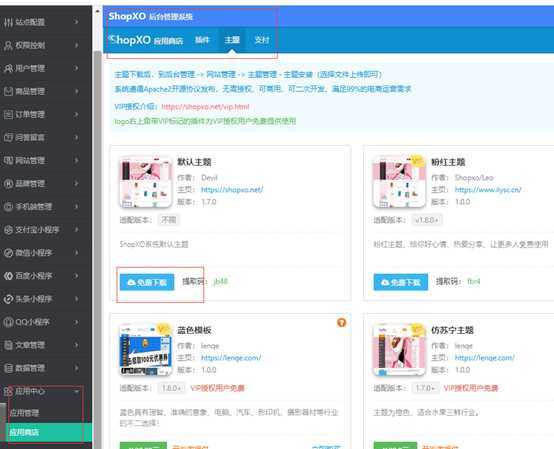Viewport: 554px width, 449px height.
Task: Switch to the 插件 tab
Action: point(202,40)
